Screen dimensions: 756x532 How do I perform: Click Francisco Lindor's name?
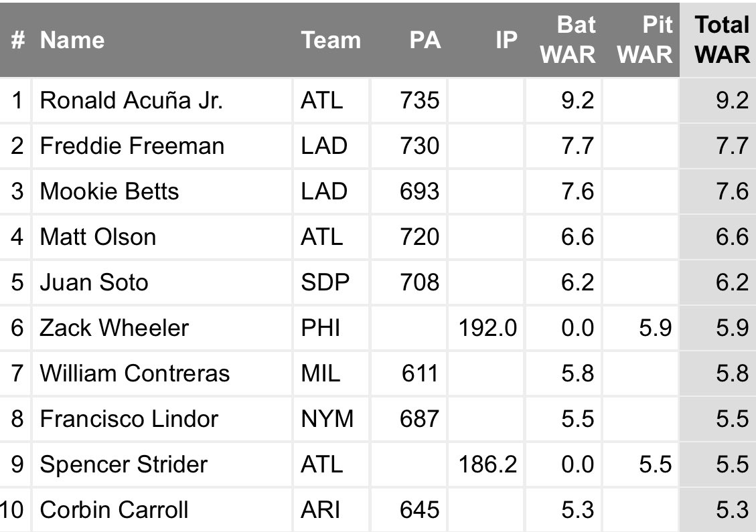pyautogui.click(x=129, y=419)
